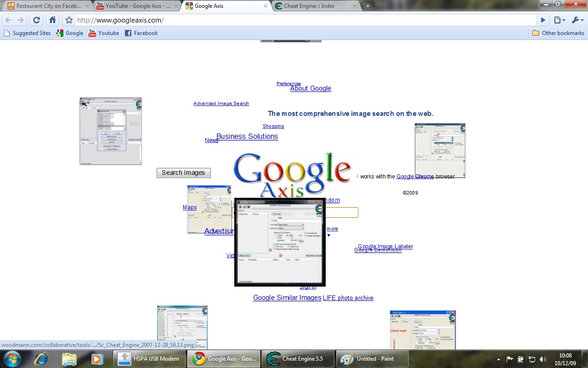Switch to the HSPA USB Modem window
The height and width of the screenshot is (368, 588).
point(149,359)
